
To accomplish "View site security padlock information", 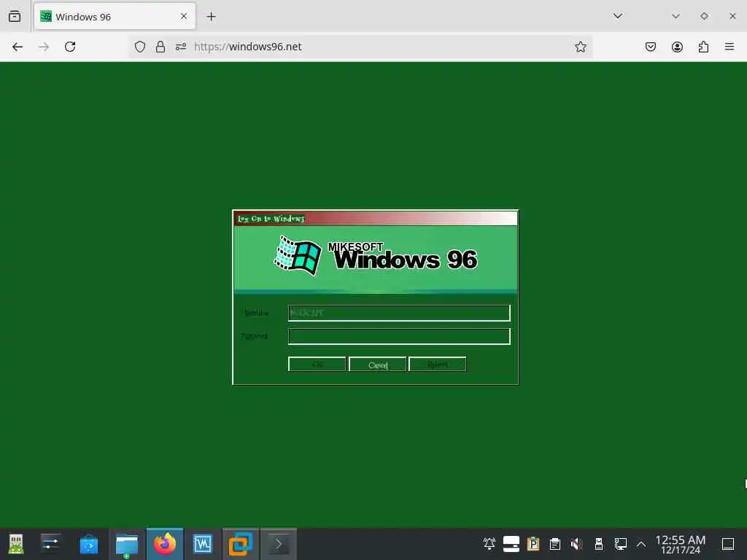I will click(160, 47).
